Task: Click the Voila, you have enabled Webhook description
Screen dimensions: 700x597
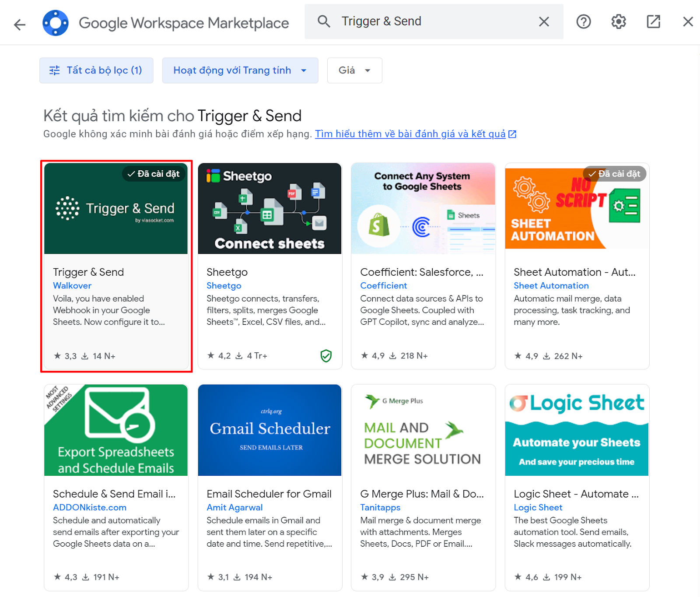Action: (109, 310)
